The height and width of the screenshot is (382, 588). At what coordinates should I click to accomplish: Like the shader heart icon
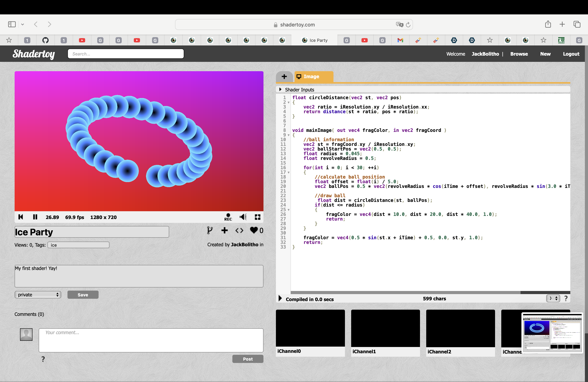[x=254, y=230]
